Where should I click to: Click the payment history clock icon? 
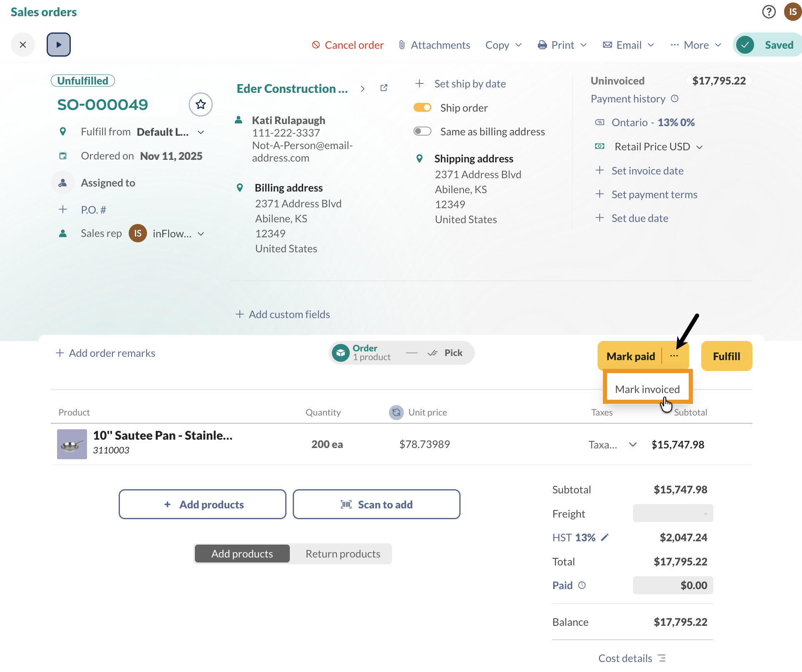pos(675,99)
